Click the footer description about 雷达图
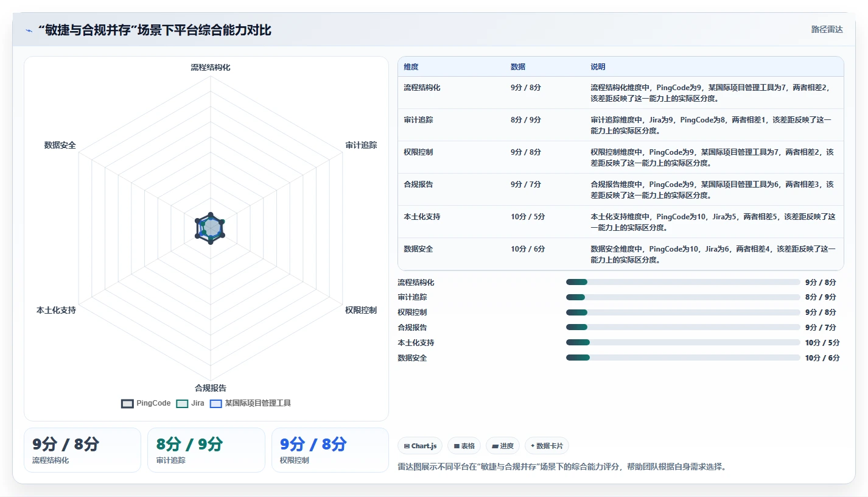Screen dimensions: 868x497 pos(562,467)
